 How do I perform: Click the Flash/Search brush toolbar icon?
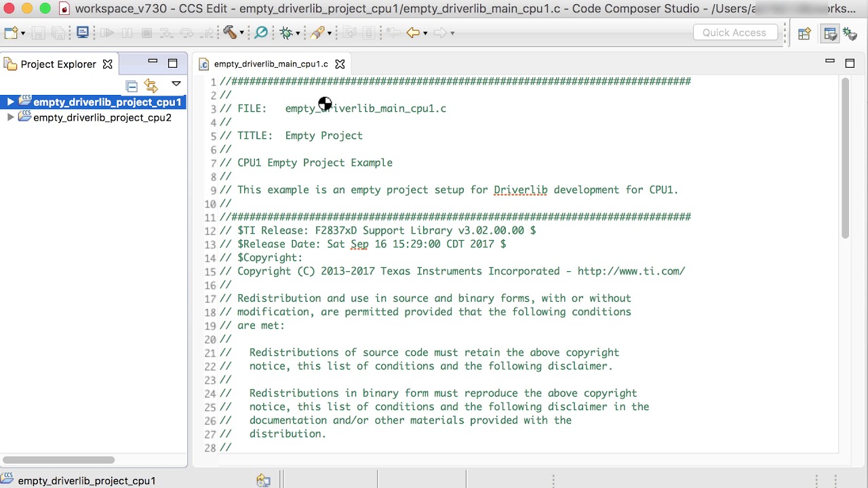pyautogui.click(x=318, y=33)
